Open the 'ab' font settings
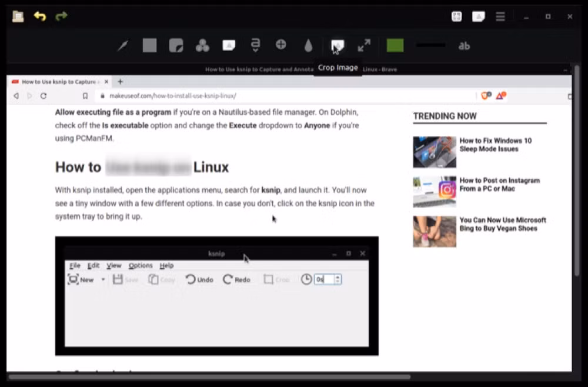The height and width of the screenshot is (387, 588). pyautogui.click(x=465, y=46)
